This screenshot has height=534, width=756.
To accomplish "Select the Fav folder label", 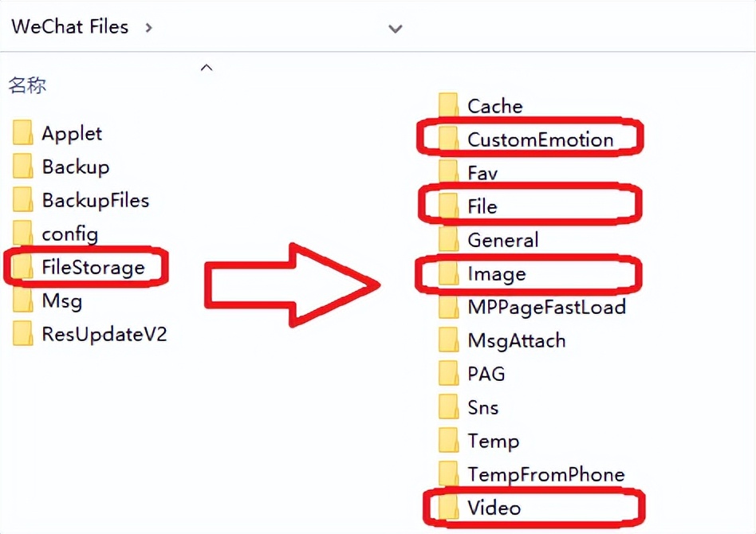I will (478, 172).
